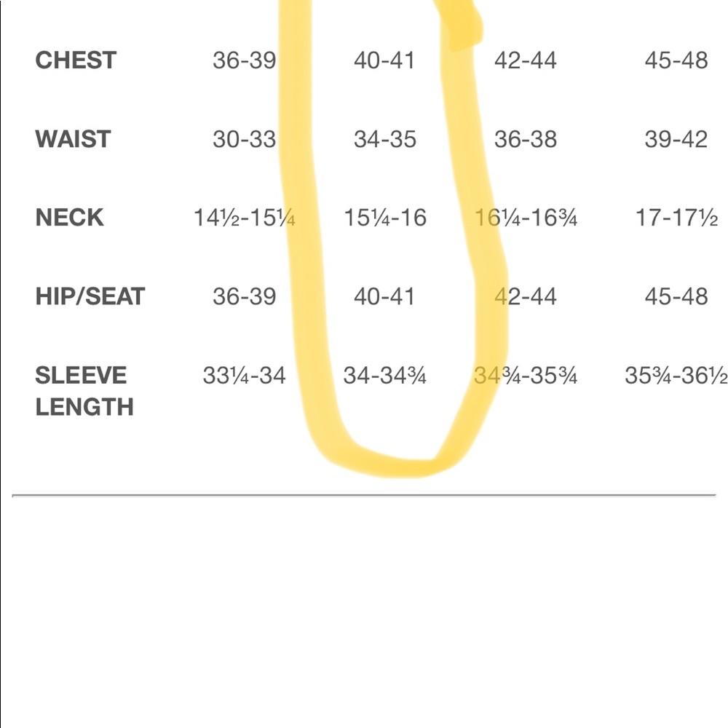Tap chest value 45-48
This screenshot has width=728, height=728.
point(676,60)
